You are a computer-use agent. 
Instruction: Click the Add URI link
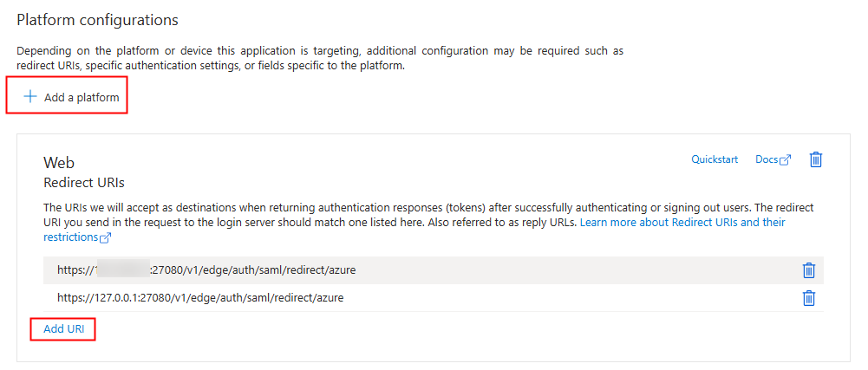(x=64, y=328)
